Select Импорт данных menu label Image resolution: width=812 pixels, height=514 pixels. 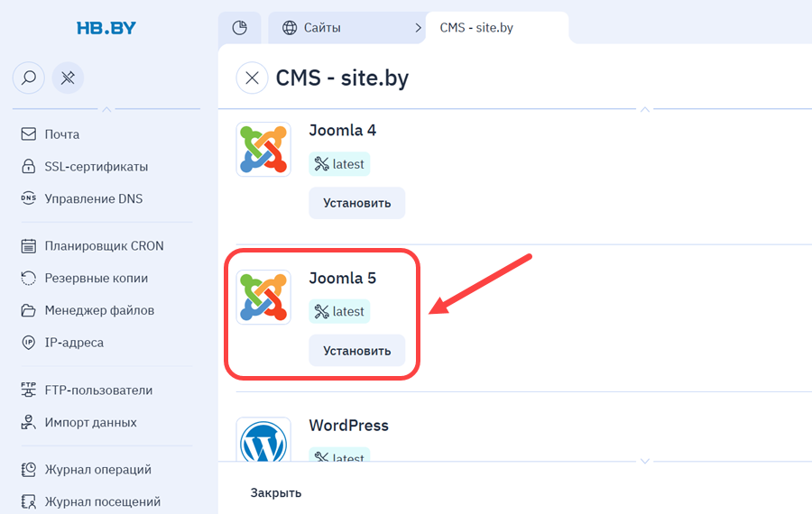pyautogui.click(x=90, y=422)
